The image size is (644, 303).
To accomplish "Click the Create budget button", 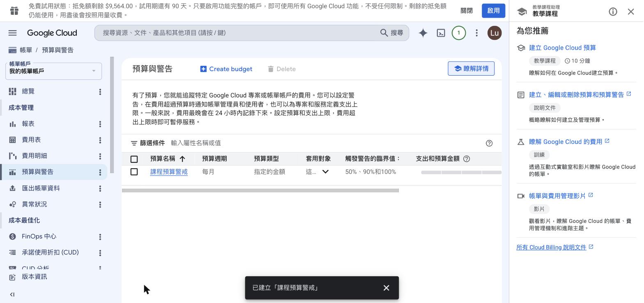I will coord(226,69).
